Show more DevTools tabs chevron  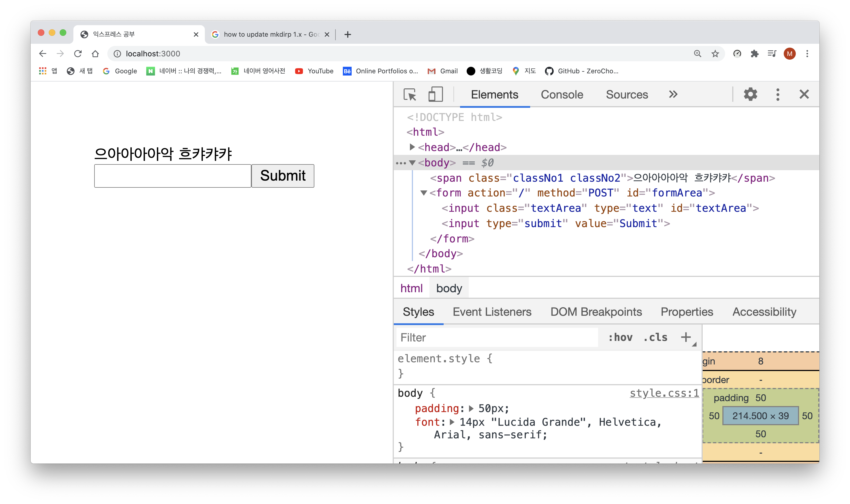click(x=673, y=94)
